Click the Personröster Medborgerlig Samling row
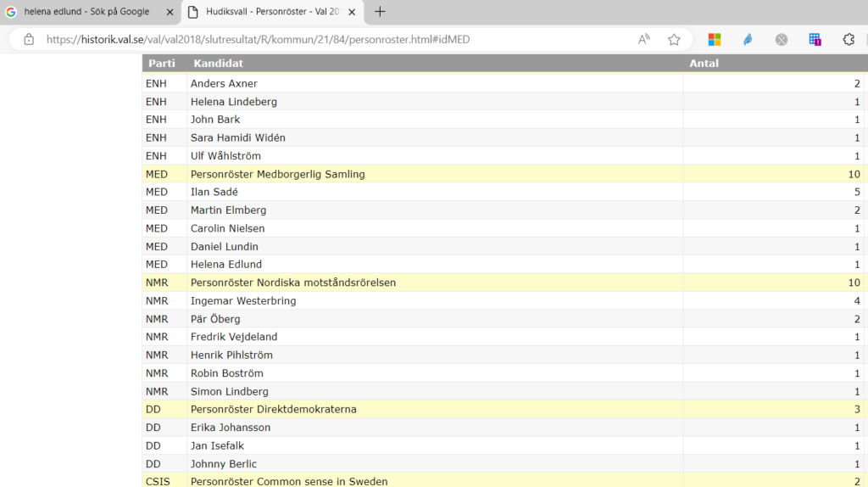 click(x=277, y=174)
